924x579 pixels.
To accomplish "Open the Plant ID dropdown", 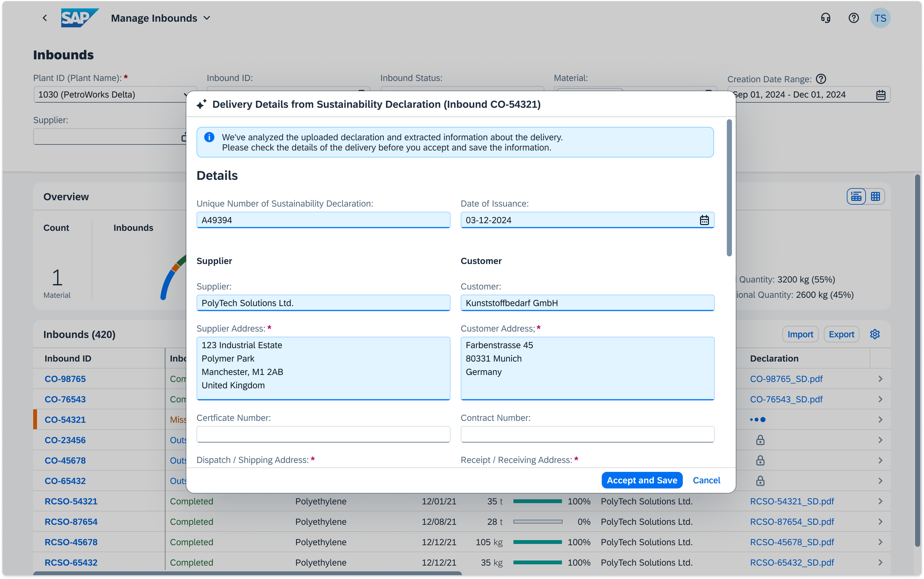I will (x=185, y=95).
